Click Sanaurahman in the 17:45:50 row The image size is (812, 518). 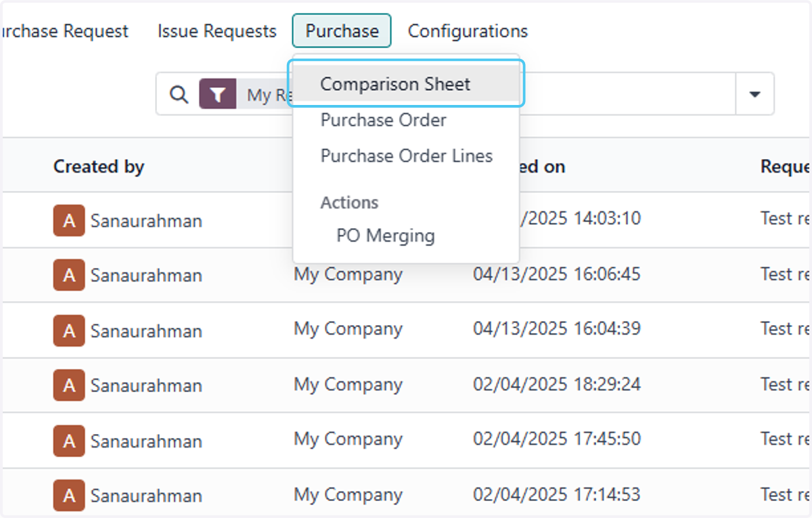tap(146, 441)
